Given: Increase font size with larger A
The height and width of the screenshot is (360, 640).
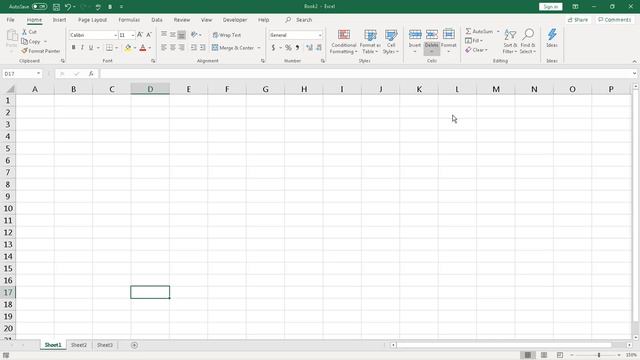Looking at the screenshot, I should tap(140, 35).
